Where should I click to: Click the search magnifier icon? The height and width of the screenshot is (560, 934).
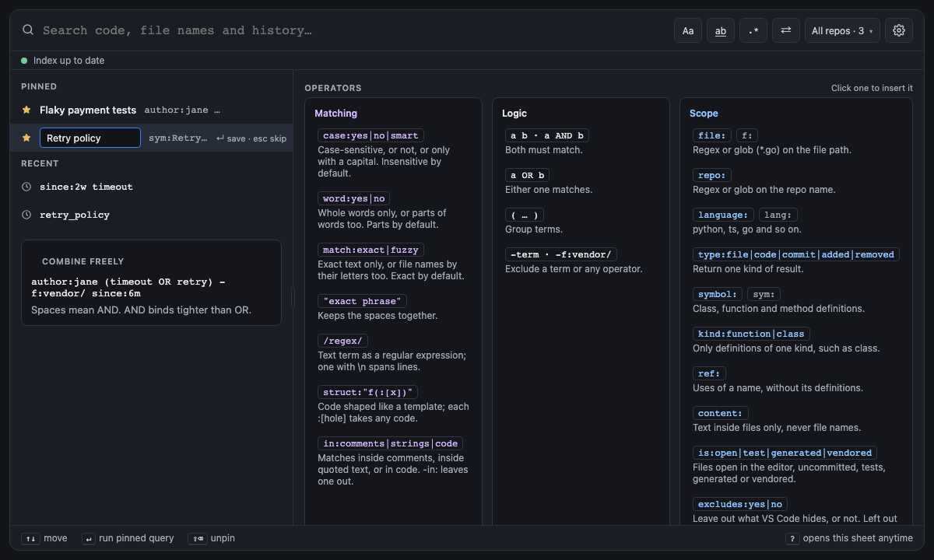pyautogui.click(x=28, y=30)
